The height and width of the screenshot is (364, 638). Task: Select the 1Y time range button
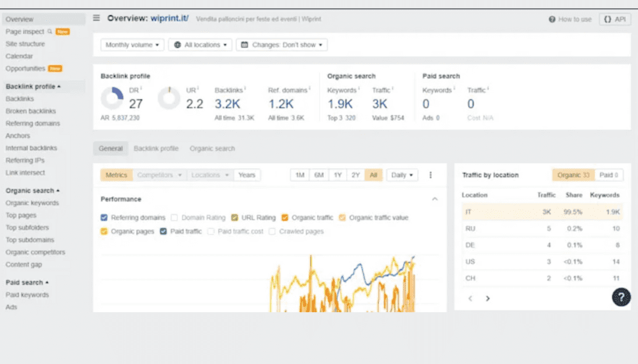click(337, 175)
